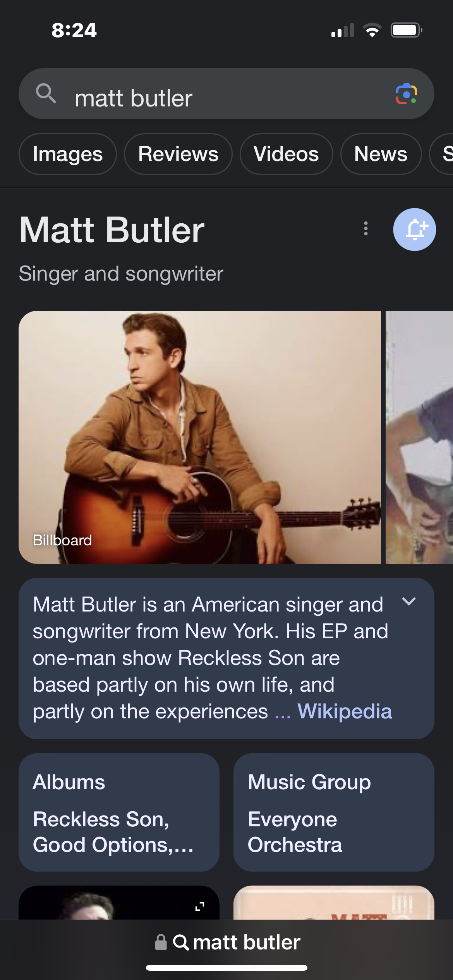Tap the search magnifier icon in search bar
Screen dimensions: 453x980
(46, 94)
